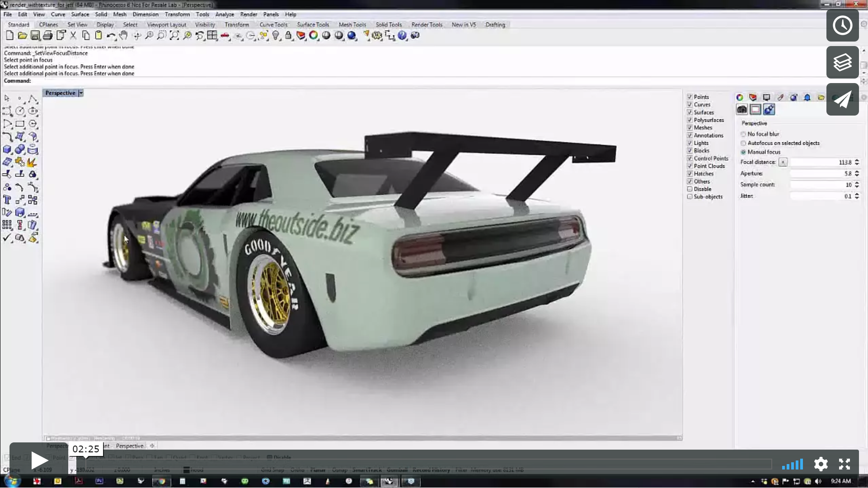
Task: Toggle the Surfaces filter checkbox
Action: (690, 112)
